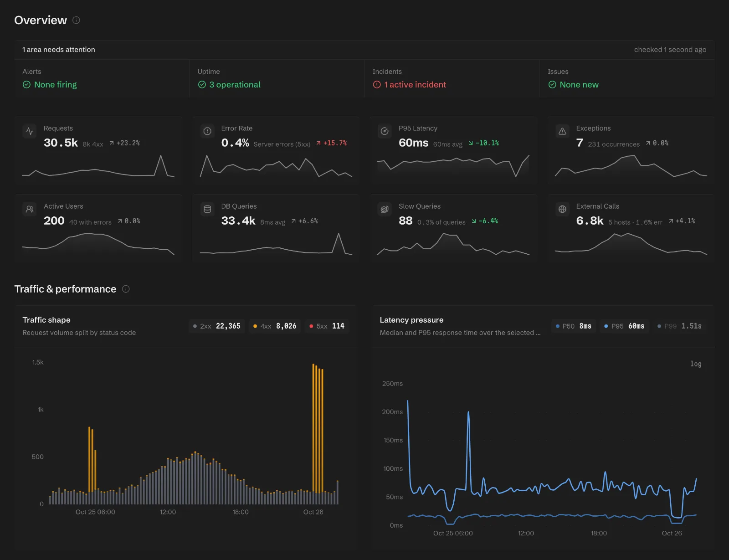The height and width of the screenshot is (560, 729).
Task: Toggle the 5xx series in Traffic shape legend
Action: [327, 326]
